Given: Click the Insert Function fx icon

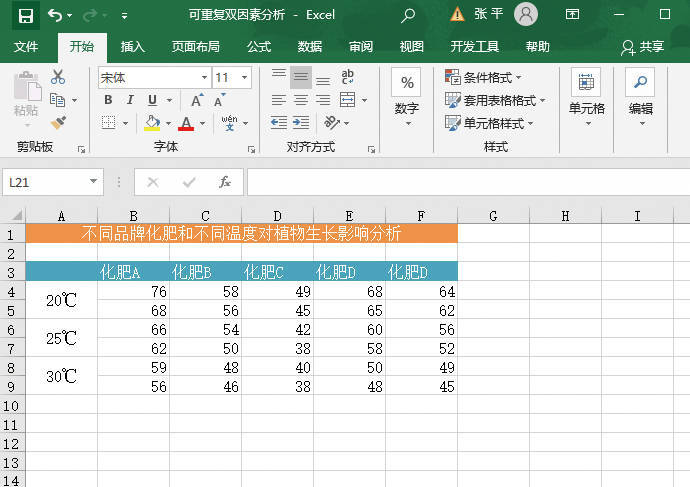Looking at the screenshot, I should pyautogui.click(x=225, y=182).
